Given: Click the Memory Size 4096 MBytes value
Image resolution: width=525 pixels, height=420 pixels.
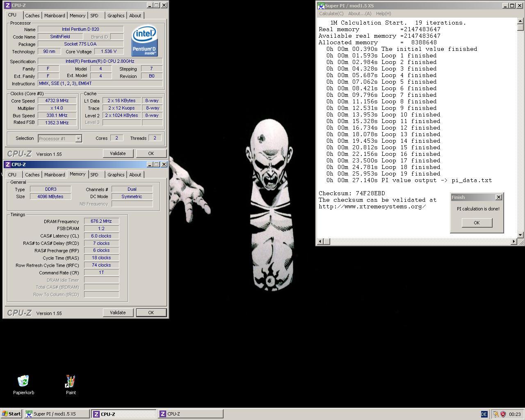Looking at the screenshot, I should pyautogui.click(x=51, y=196).
